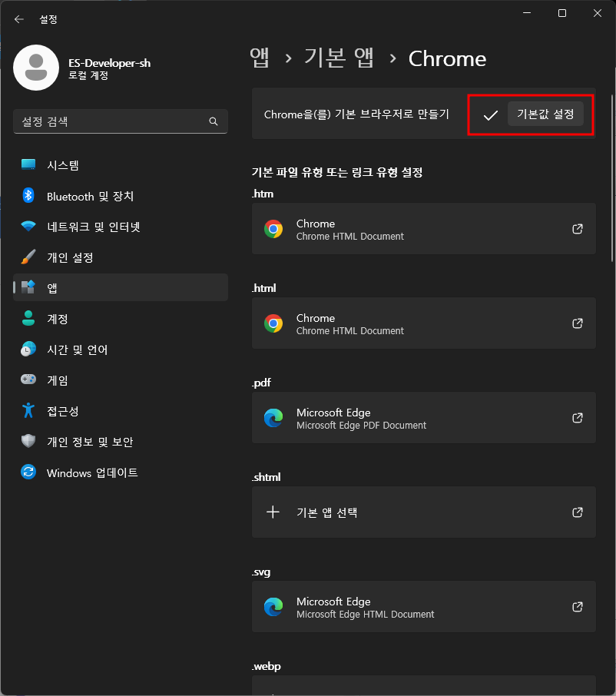Click the Chrome logo in the .html row
The width and height of the screenshot is (616, 696).
pos(273,323)
